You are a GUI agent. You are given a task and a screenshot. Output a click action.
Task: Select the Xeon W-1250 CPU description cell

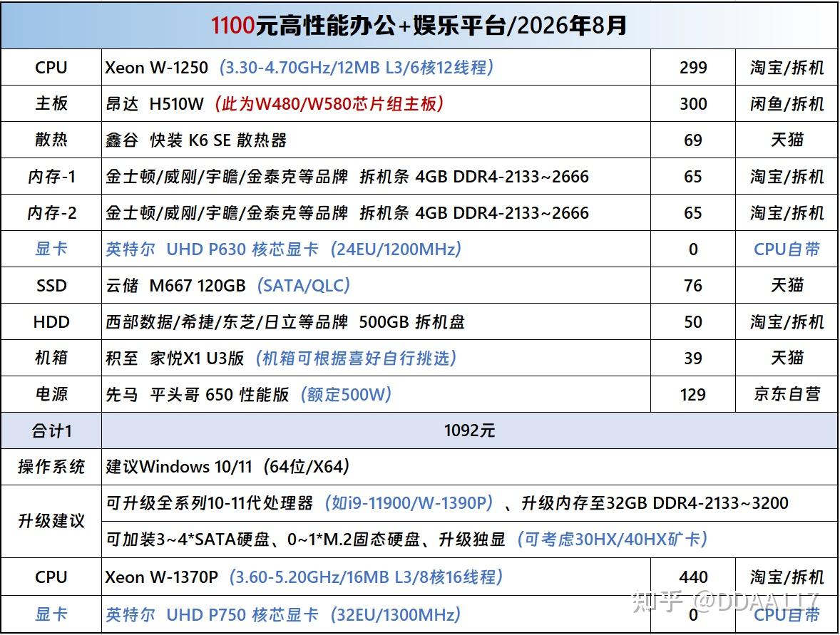(x=376, y=67)
